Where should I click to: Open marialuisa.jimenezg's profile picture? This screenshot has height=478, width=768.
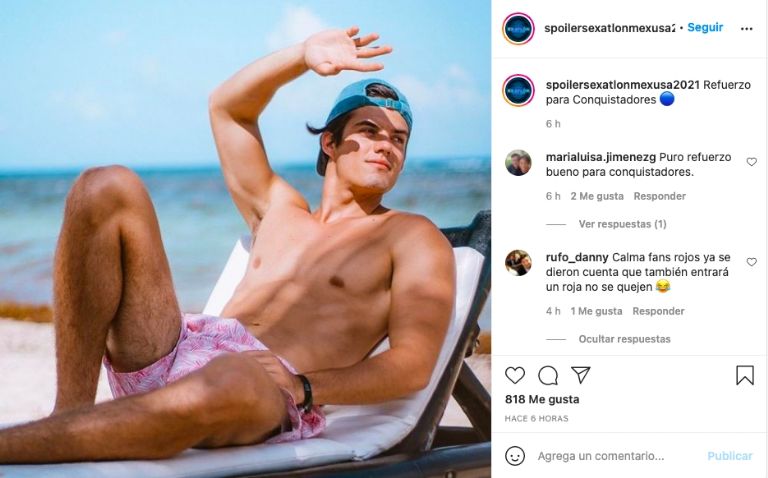(x=518, y=163)
